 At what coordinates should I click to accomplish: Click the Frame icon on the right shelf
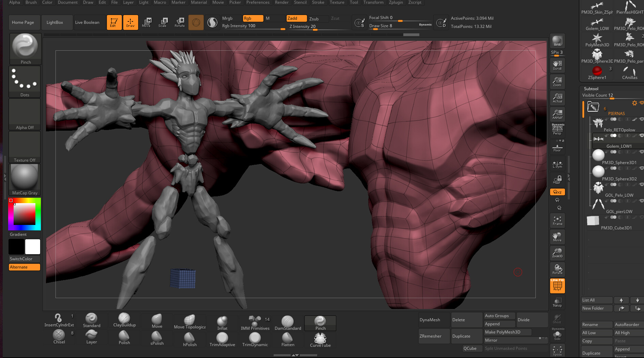coord(557,220)
